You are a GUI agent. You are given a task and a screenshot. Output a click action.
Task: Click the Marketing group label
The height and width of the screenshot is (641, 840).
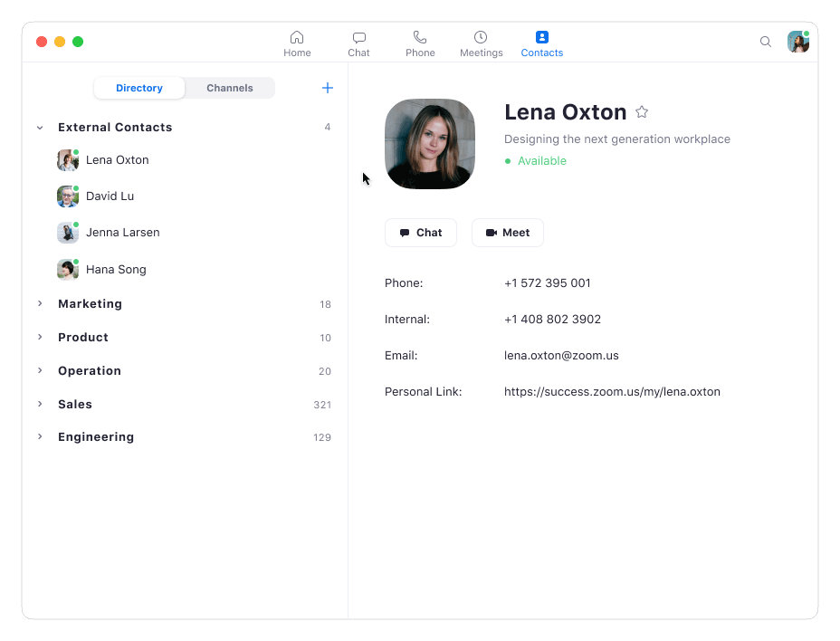[90, 304]
